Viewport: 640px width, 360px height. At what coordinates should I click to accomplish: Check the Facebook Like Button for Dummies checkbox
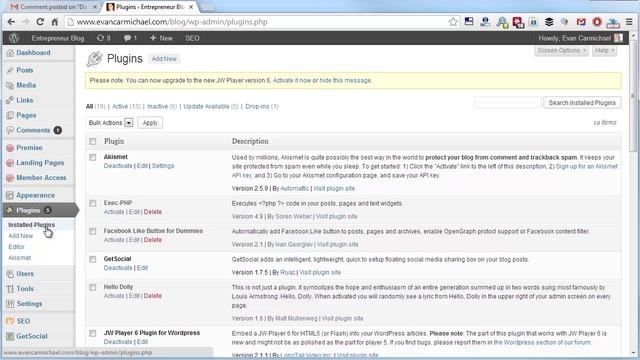pos(93,231)
